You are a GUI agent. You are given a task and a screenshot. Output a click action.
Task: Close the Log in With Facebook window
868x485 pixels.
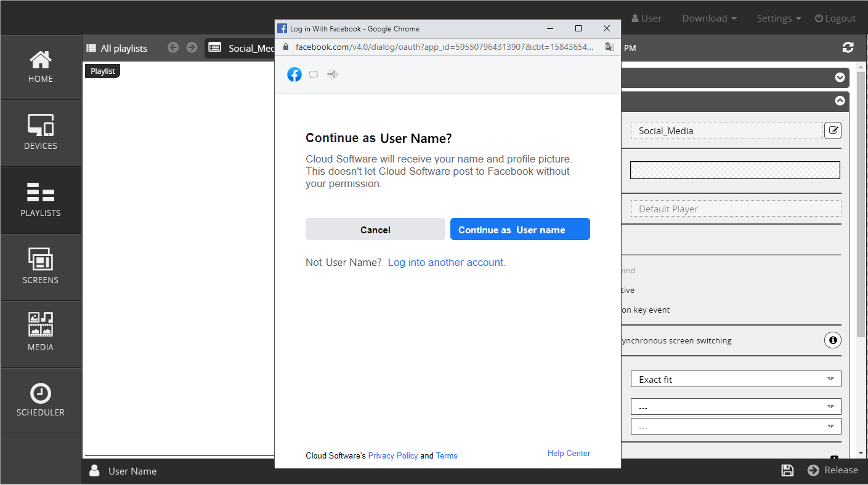[607, 28]
